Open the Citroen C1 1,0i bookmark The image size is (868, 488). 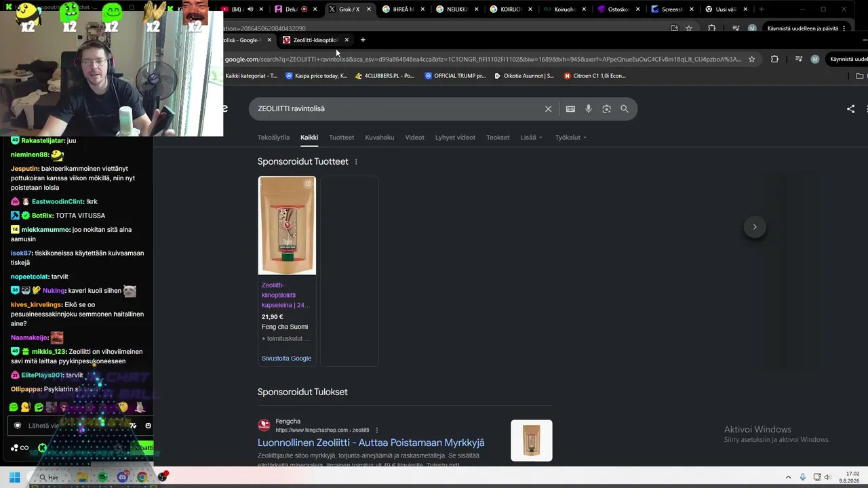coord(595,76)
